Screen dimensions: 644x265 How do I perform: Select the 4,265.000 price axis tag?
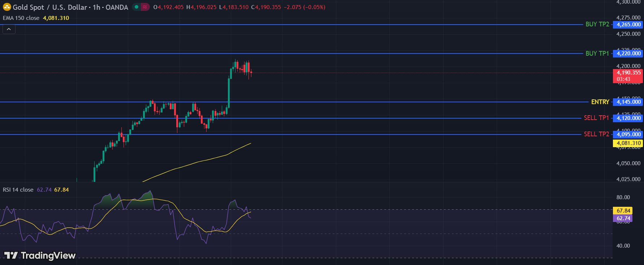pyautogui.click(x=628, y=25)
